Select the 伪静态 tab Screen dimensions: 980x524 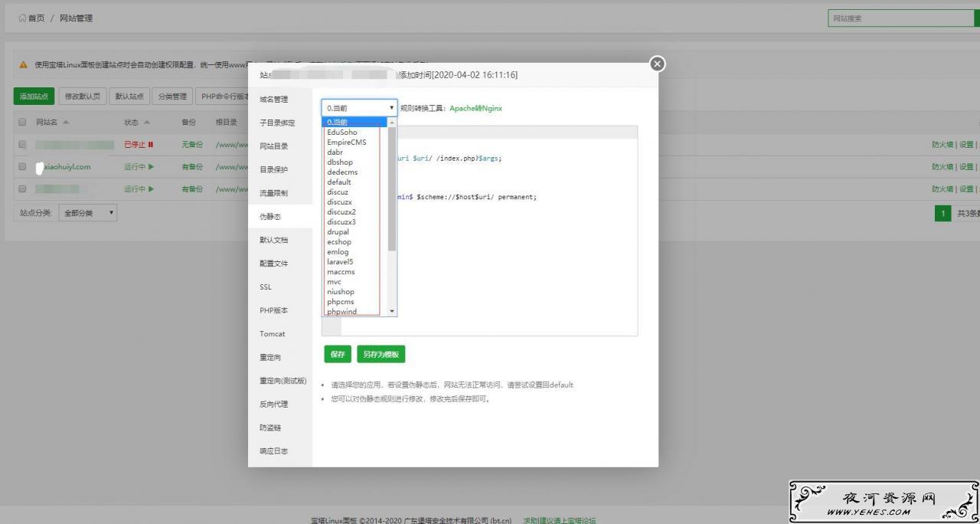click(280, 217)
